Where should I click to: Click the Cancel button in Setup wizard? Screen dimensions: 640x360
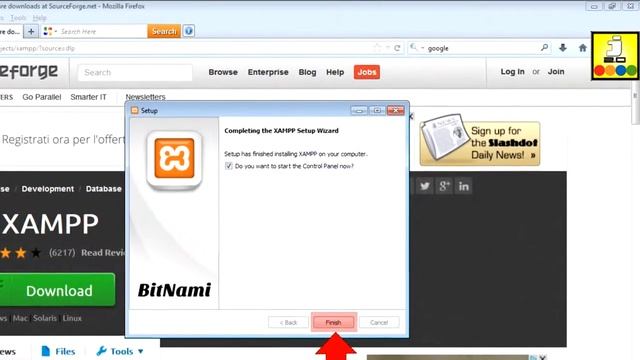point(379,322)
